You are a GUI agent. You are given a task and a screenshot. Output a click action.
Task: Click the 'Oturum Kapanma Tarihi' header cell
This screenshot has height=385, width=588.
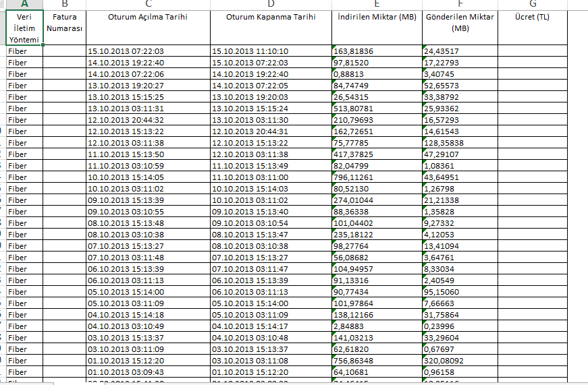point(271,28)
